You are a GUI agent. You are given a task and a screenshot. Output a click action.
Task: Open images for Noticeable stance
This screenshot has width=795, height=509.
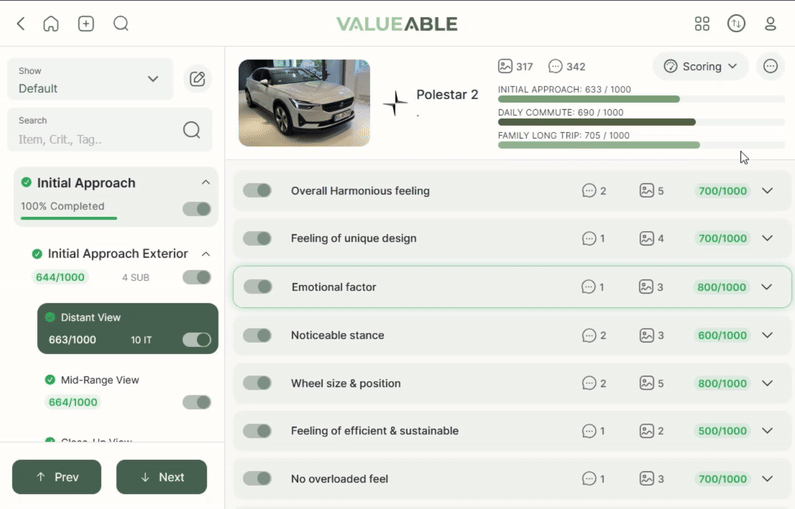[x=646, y=335]
